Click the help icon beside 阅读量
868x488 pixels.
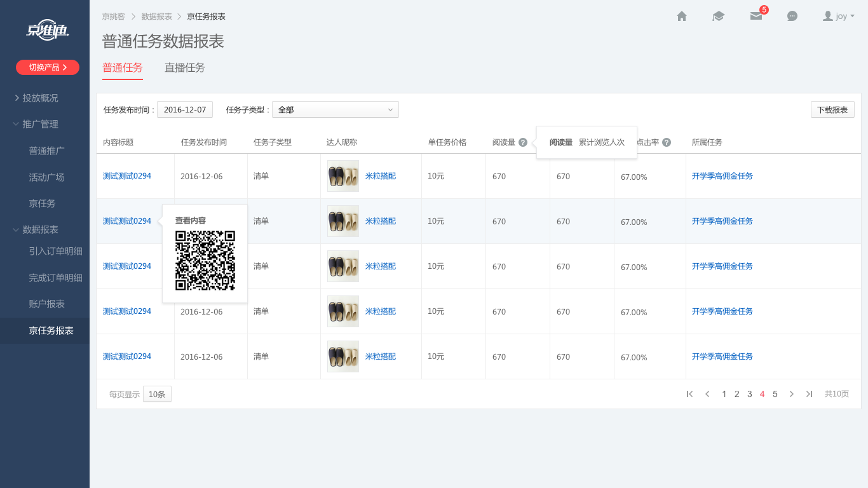point(523,142)
